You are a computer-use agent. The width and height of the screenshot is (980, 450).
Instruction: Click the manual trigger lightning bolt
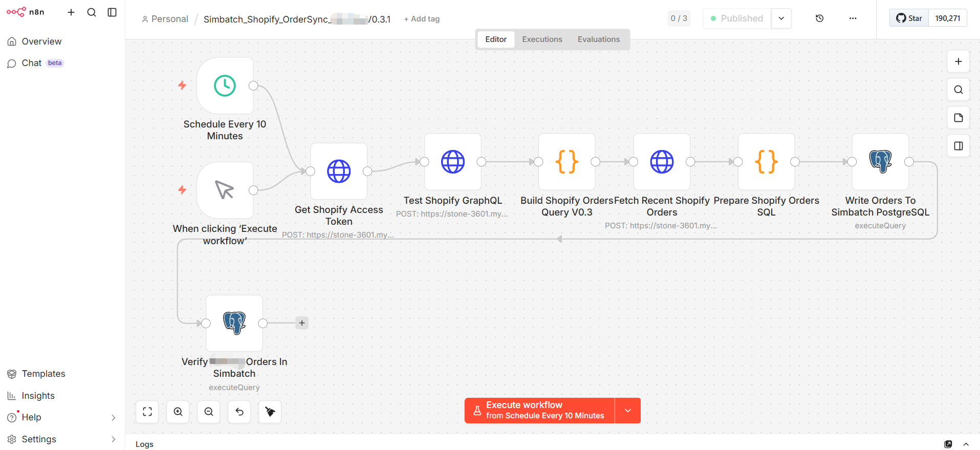point(182,190)
